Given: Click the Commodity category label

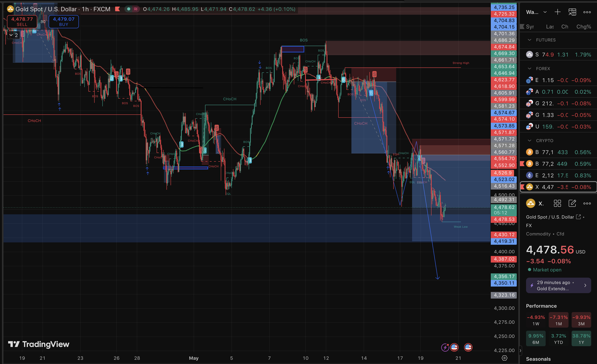Looking at the screenshot, I should click(538, 234).
